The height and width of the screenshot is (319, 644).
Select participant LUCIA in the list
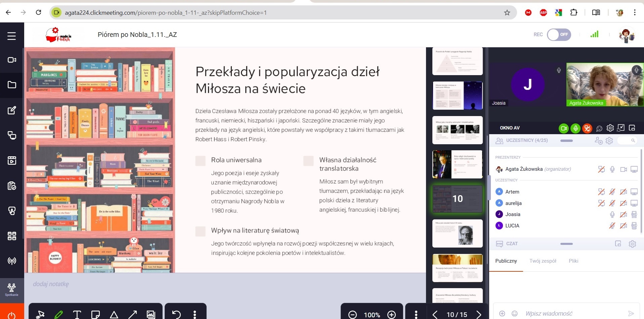512,226
